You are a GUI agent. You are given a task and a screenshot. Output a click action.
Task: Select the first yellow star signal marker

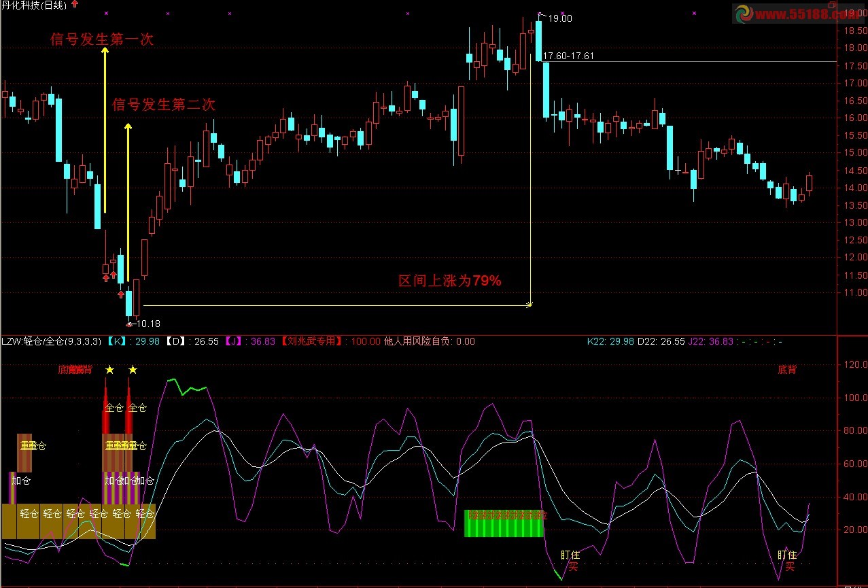click(x=109, y=370)
